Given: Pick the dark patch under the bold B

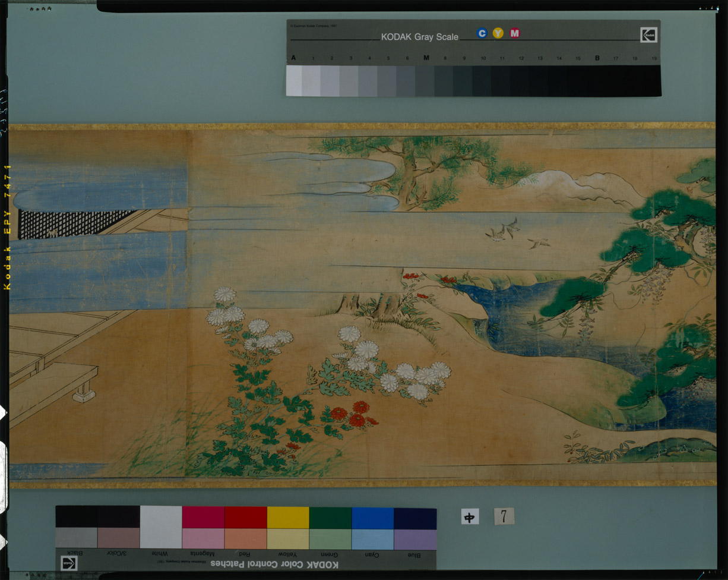Looking at the screenshot, I should coord(596,81).
